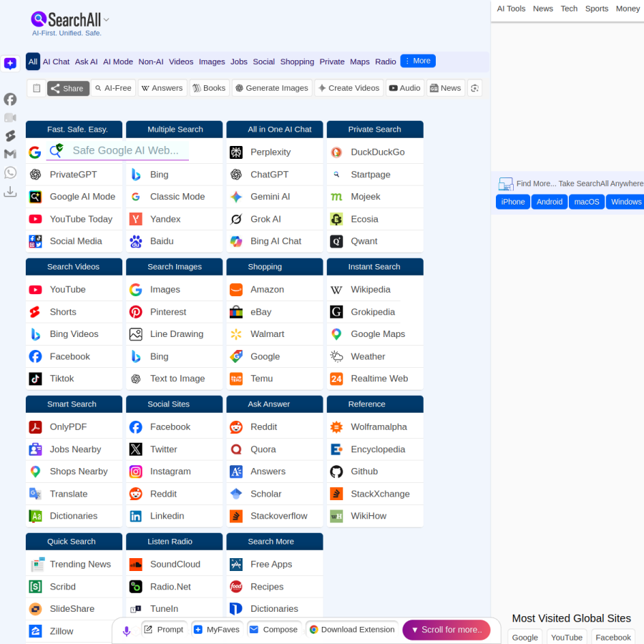Click the macOS app button

[x=586, y=202]
